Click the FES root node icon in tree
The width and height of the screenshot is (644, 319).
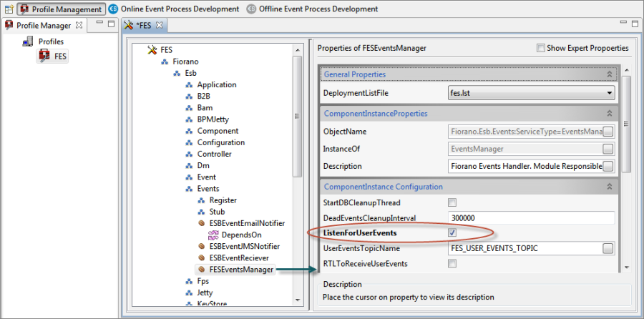pyautogui.click(x=152, y=50)
